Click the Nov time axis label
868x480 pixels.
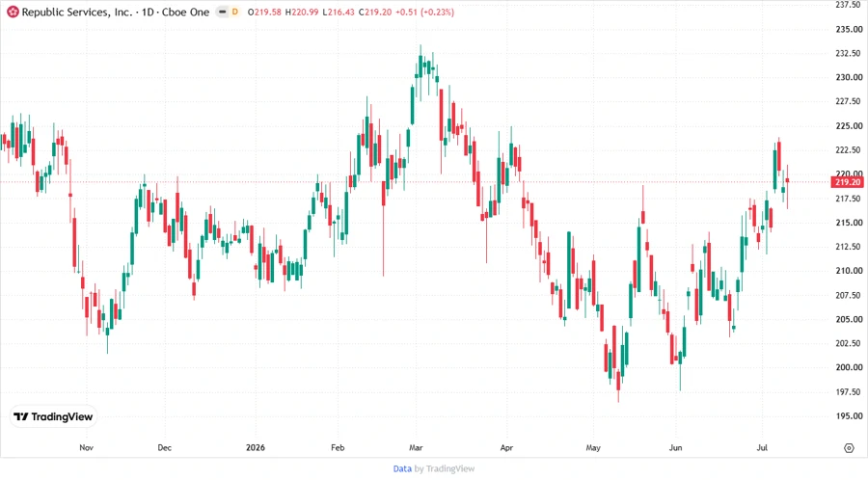[x=87, y=448]
